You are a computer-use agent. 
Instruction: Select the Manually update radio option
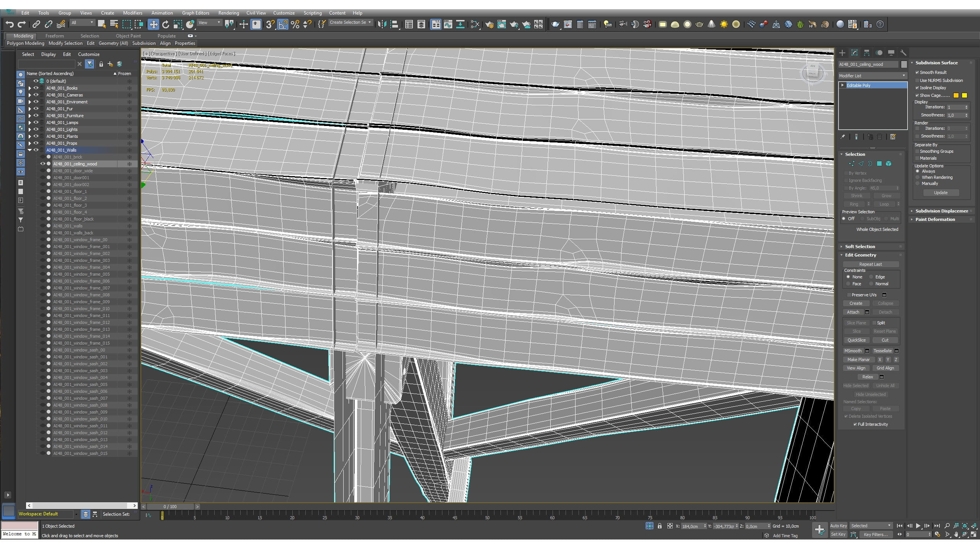coord(918,183)
